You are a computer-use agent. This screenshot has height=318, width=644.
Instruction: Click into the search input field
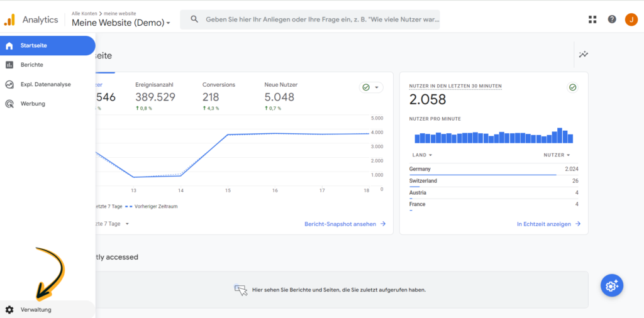(322, 19)
